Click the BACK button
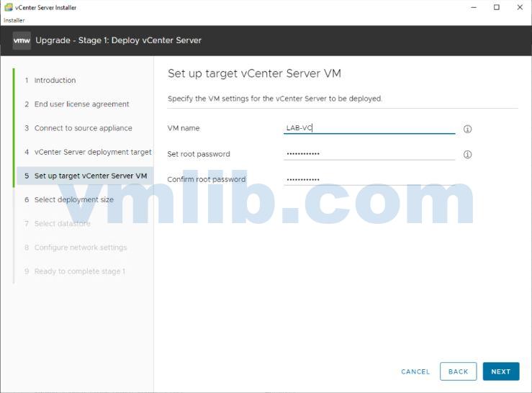The image size is (532, 393). 458,371
